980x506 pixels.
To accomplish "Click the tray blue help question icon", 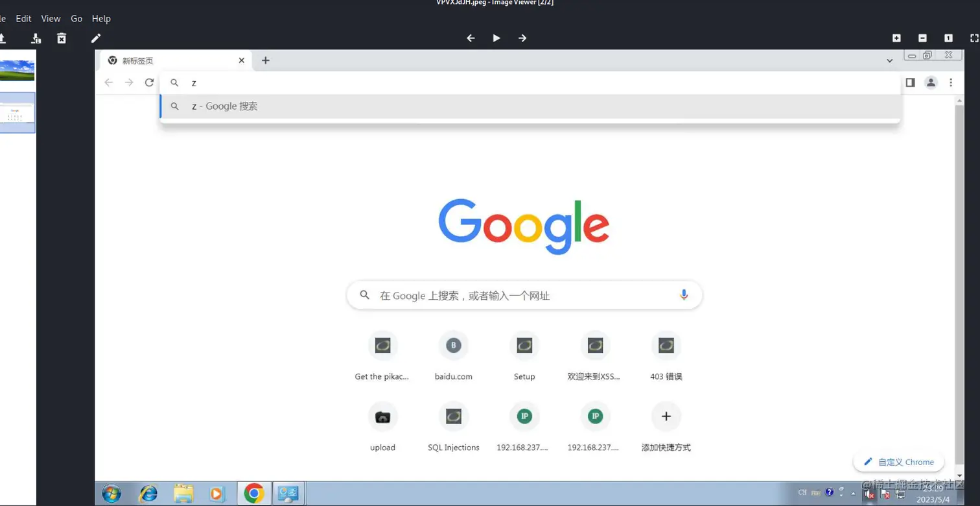I will (829, 492).
